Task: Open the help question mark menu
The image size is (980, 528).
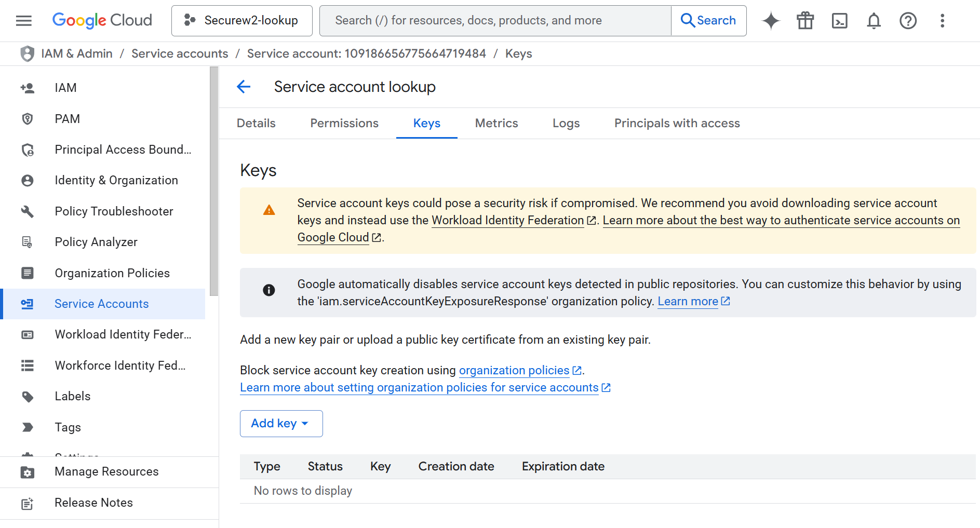Action: pos(908,21)
